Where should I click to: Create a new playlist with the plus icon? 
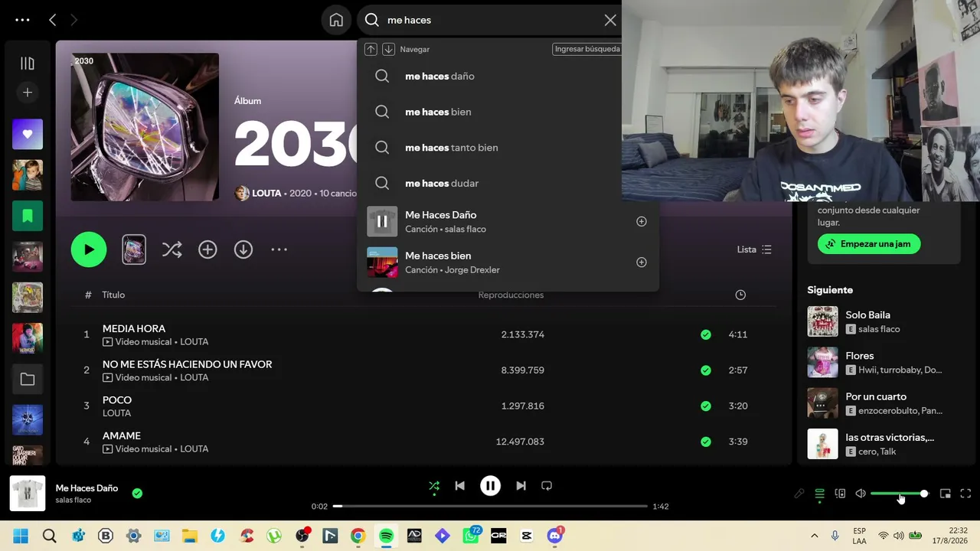pyautogui.click(x=28, y=93)
